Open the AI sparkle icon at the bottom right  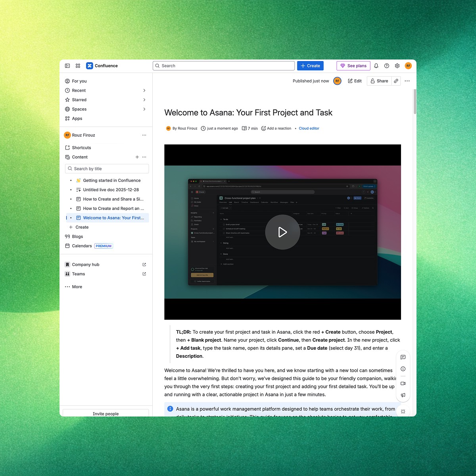[x=403, y=411]
